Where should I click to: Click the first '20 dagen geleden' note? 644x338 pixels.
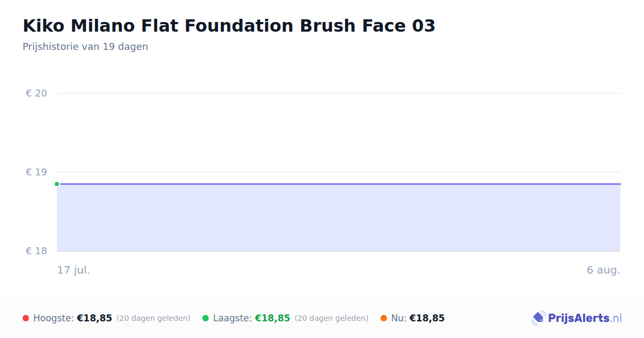[x=153, y=318]
